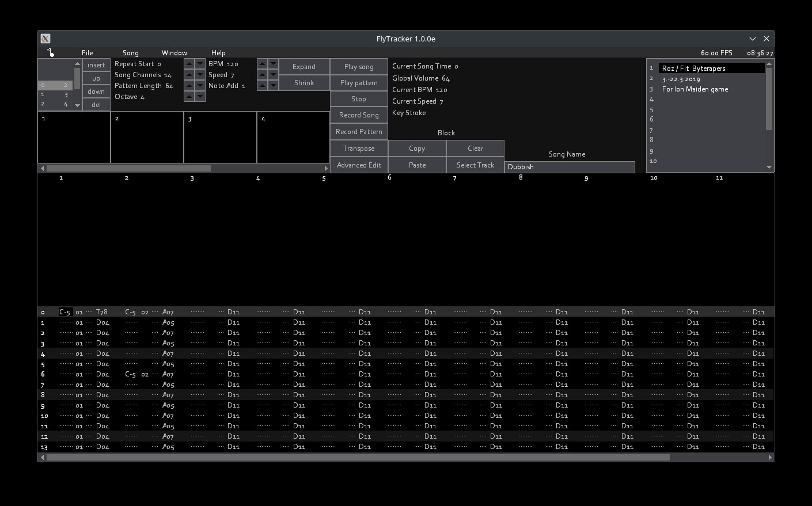Decrease Repeat Start with its down arrow
Image resolution: width=812 pixels, height=506 pixels.
click(200, 64)
